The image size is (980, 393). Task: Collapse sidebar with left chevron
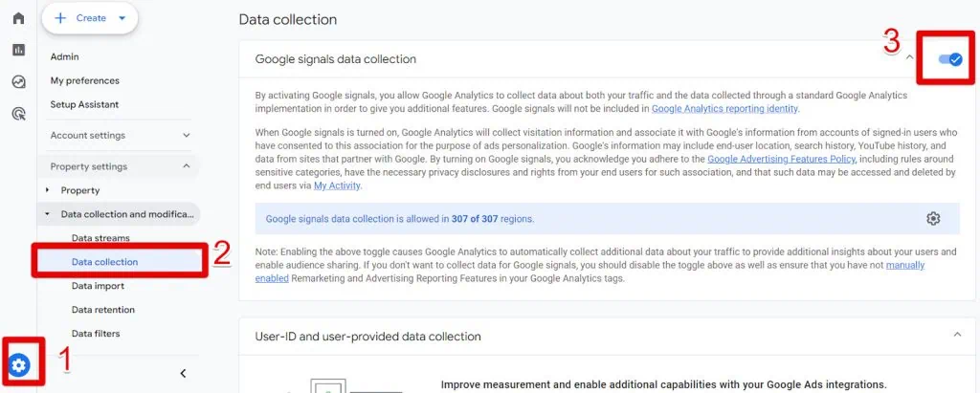pos(183,373)
